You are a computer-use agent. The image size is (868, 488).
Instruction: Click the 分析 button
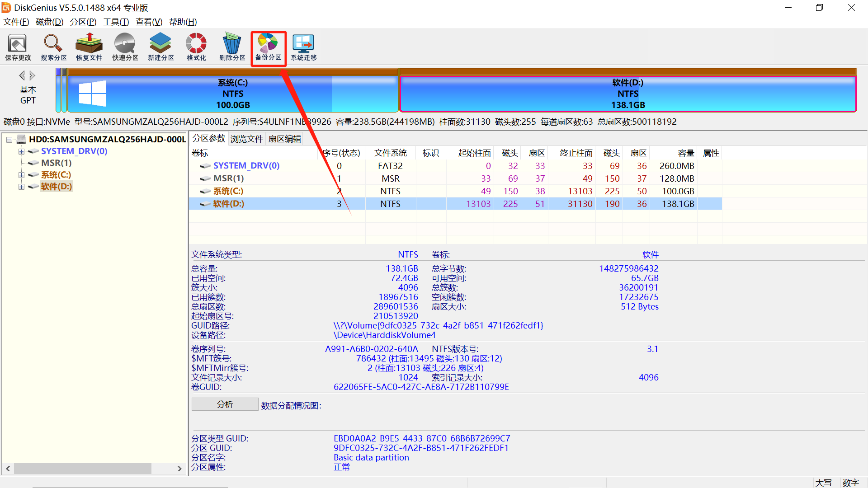(225, 404)
